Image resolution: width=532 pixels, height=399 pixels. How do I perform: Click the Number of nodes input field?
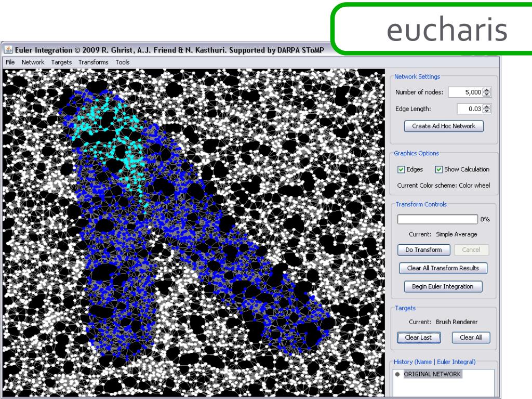[465, 92]
